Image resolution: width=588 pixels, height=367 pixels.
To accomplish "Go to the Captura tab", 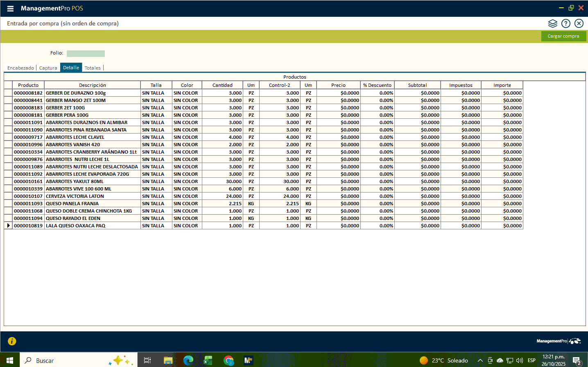I will point(48,68).
